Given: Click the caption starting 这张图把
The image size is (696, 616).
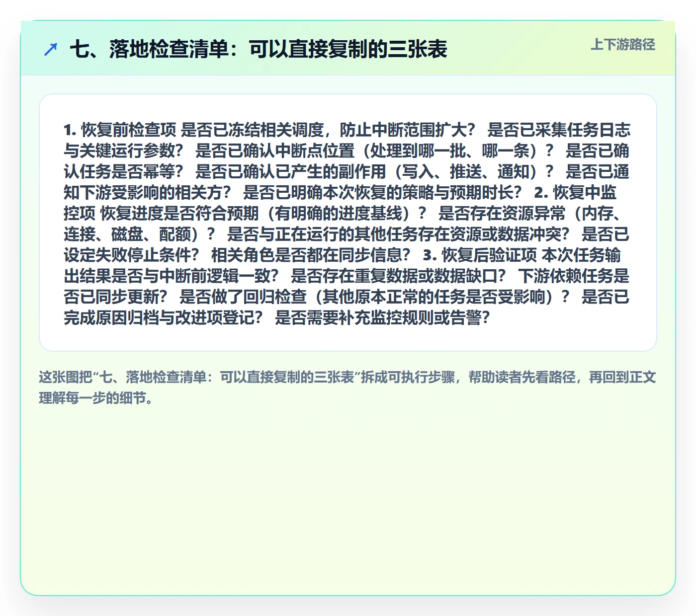Looking at the screenshot, I should [x=348, y=387].
